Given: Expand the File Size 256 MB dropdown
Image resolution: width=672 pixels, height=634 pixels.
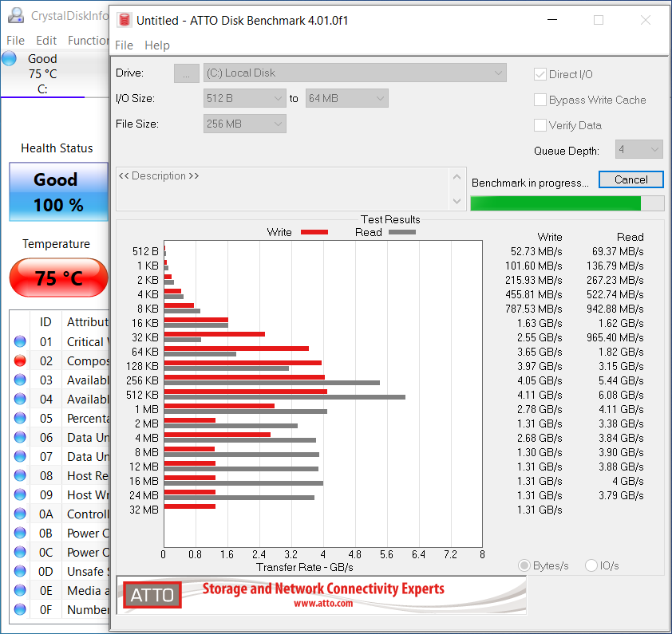Looking at the screenshot, I should (245, 124).
